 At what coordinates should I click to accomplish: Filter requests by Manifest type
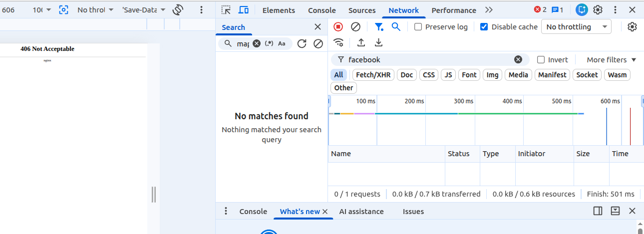tap(552, 75)
